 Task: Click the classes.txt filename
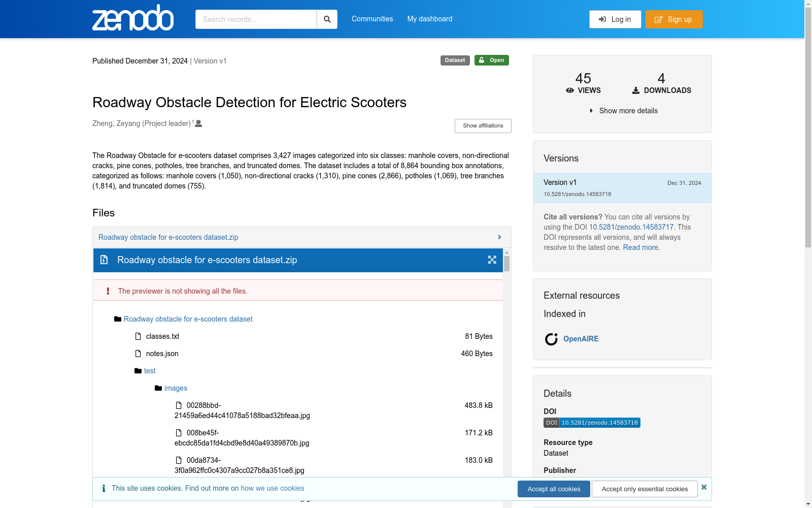(x=162, y=336)
